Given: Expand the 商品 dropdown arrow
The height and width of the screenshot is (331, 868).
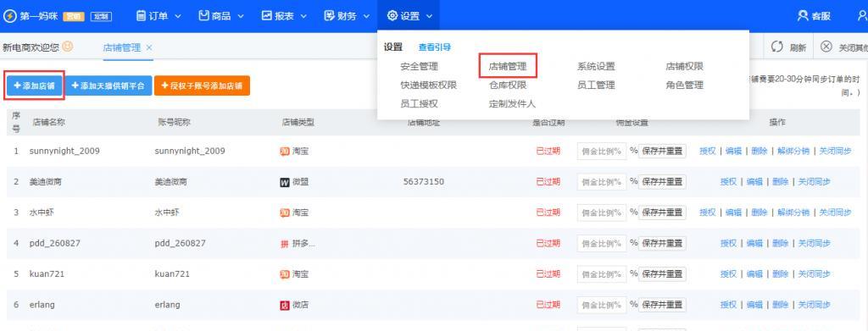Looking at the screenshot, I should point(241,17).
